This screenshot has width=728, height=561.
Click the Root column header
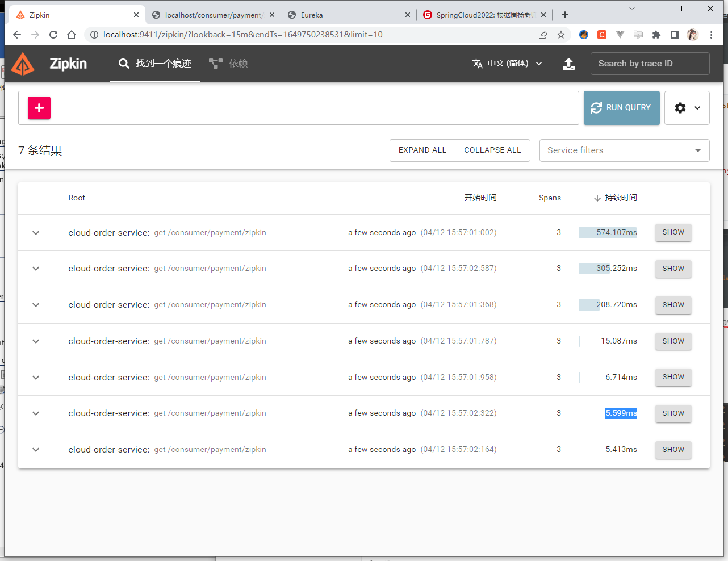tap(77, 198)
